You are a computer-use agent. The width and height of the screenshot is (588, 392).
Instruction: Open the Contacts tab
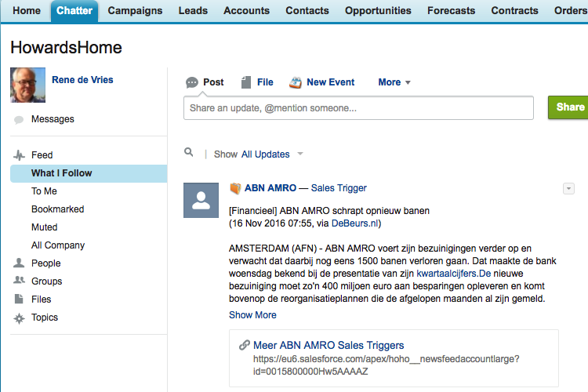[x=307, y=10]
